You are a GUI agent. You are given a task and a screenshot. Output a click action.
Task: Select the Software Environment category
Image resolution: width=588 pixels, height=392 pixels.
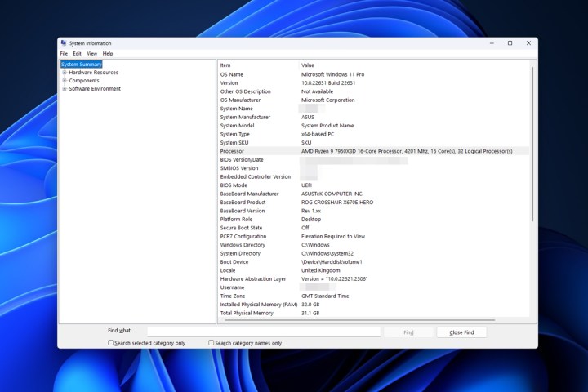tap(95, 89)
